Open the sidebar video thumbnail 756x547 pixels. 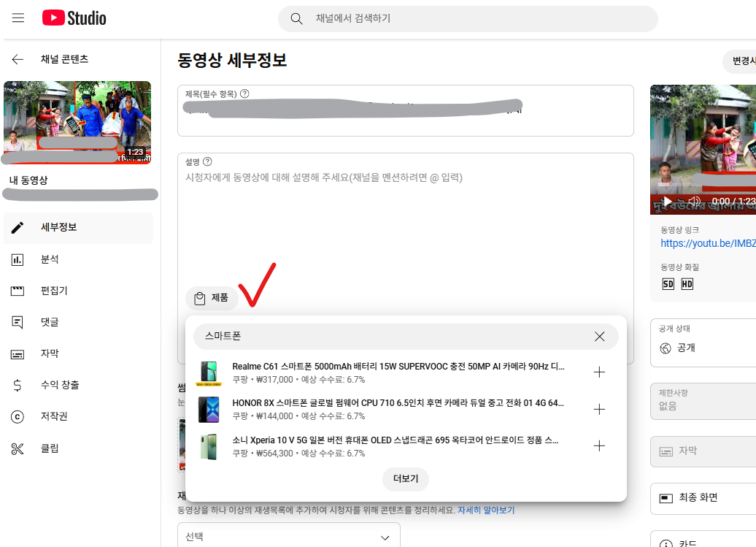point(77,123)
